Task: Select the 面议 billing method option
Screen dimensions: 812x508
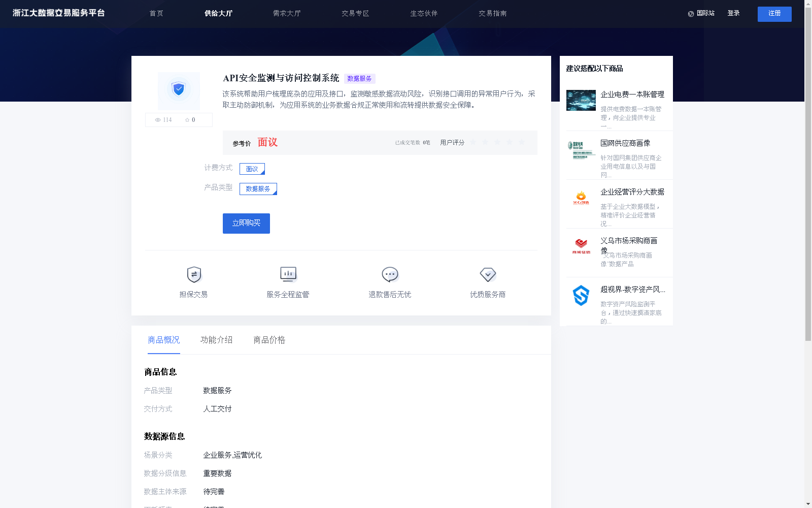Action: (x=252, y=169)
